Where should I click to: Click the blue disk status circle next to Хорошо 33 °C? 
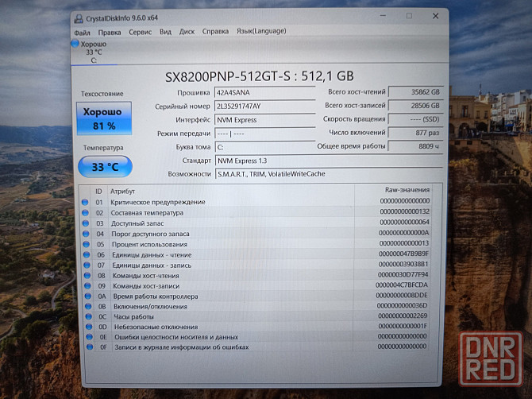coord(75,44)
